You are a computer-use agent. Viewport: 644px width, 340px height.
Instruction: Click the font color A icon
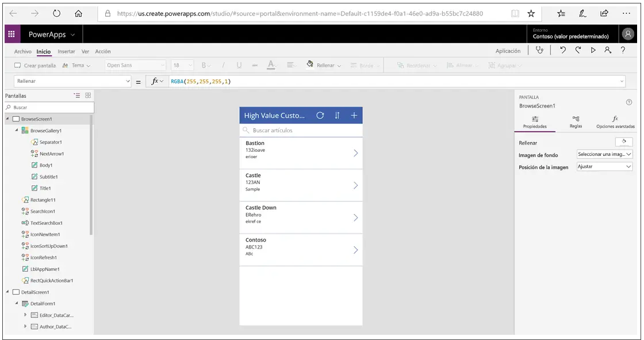tap(271, 65)
